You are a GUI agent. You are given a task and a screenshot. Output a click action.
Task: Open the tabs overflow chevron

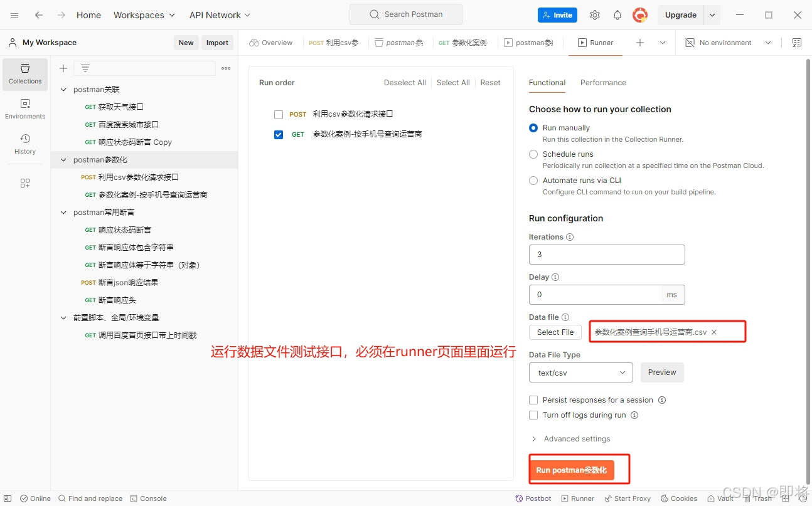coord(663,43)
